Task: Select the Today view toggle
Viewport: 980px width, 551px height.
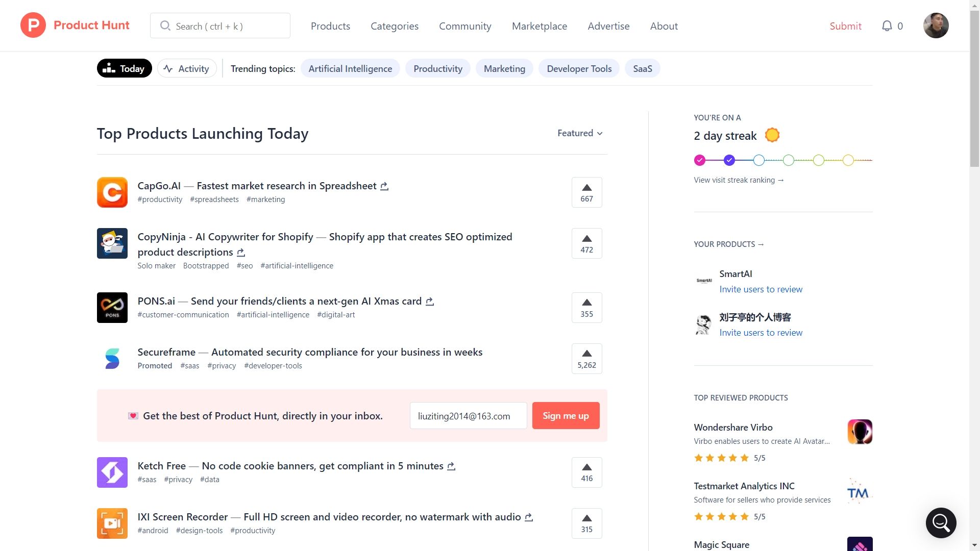Action: [x=124, y=68]
